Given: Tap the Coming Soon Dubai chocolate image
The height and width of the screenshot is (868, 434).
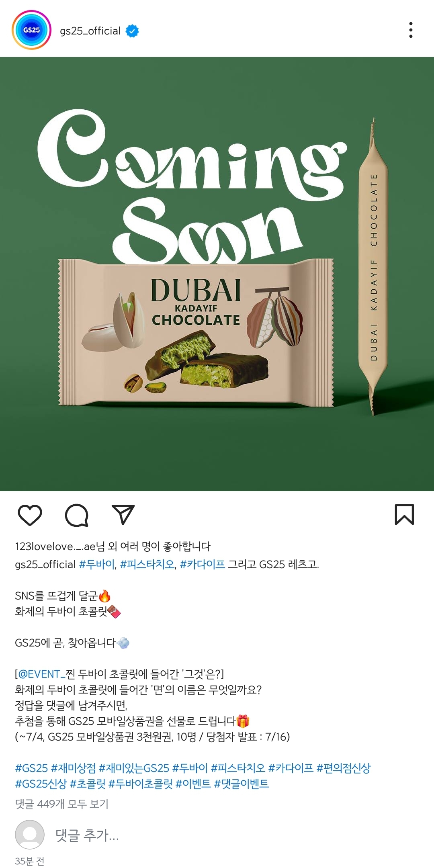Looking at the screenshot, I should coord(217,274).
